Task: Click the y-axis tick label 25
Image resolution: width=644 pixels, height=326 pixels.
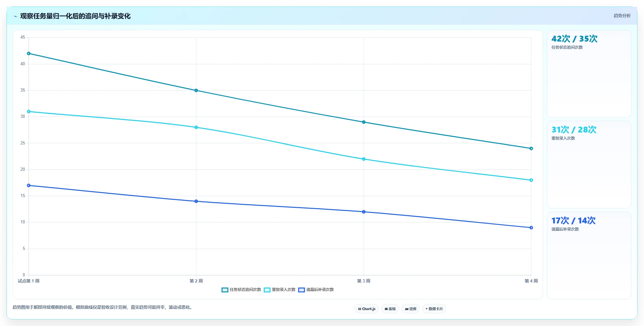Action: (23, 143)
